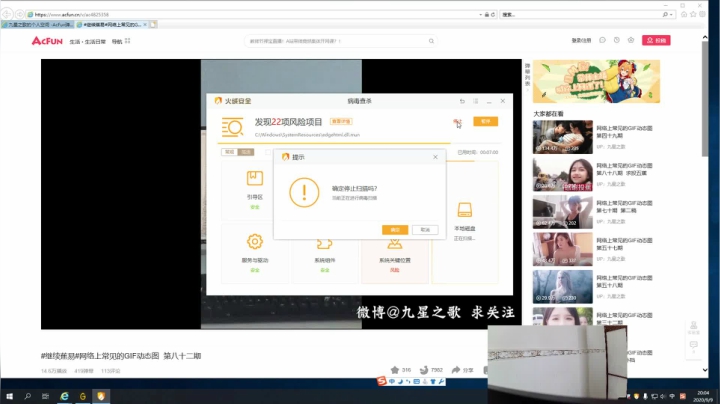Select the 服务与驱动 gear icon
This screenshot has width=720, height=404.
(x=255, y=241)
